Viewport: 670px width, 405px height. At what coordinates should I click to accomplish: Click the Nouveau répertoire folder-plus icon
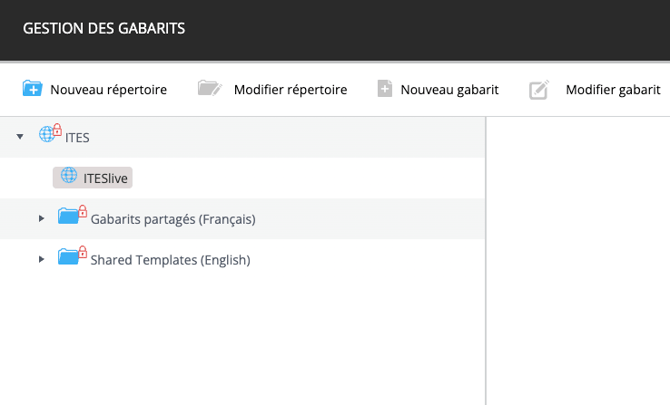click(x=32, y=89)
